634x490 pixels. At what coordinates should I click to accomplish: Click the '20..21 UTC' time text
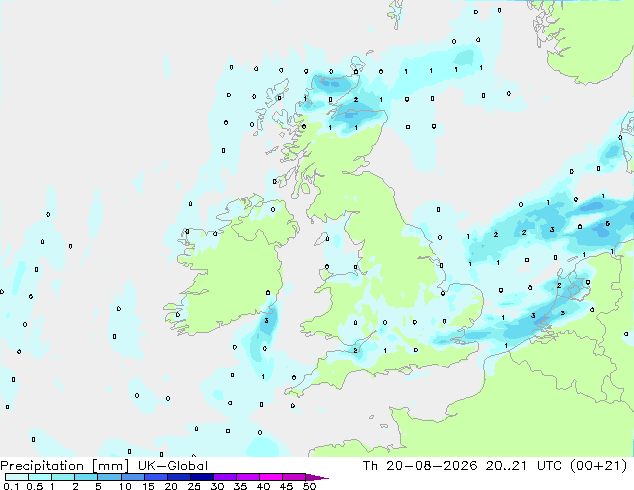tap(524, 466)
